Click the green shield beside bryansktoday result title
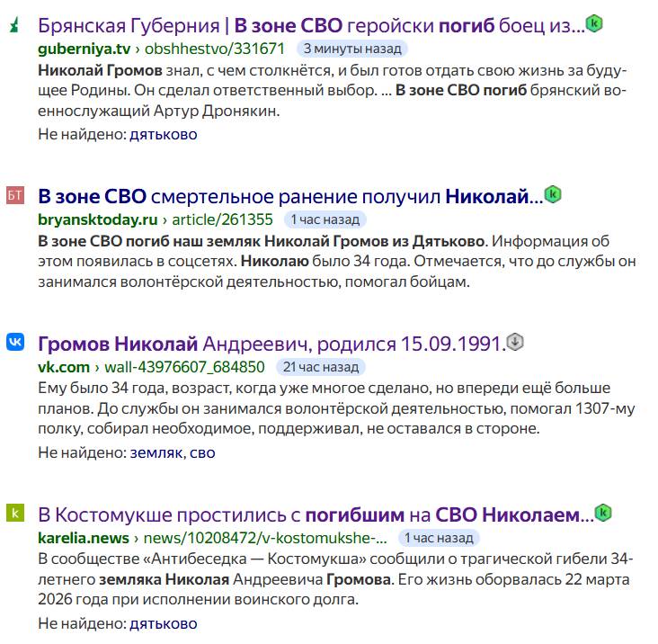The image size is (658, 644). [x=553, y=193]
